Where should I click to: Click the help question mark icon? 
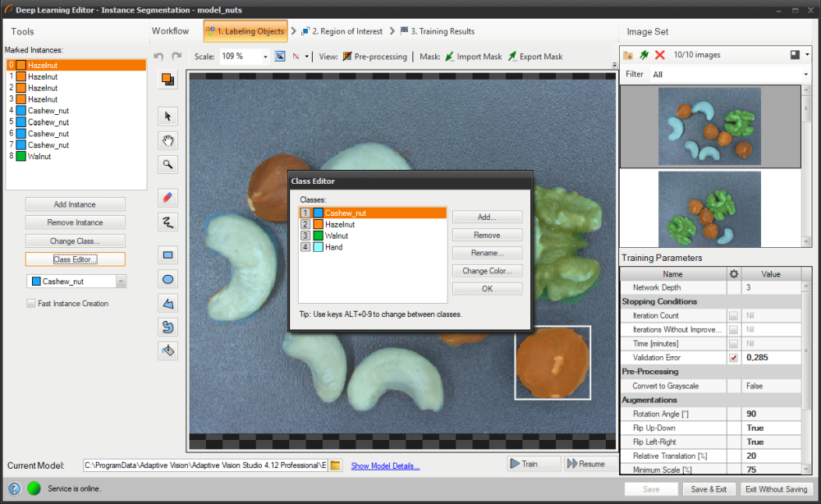pyautogui.click(x=14, y=488)
